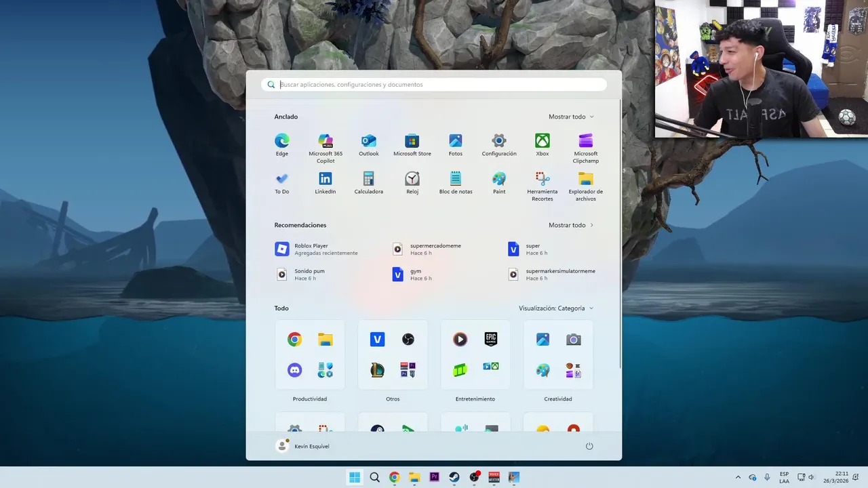Open Chrome from the taskbar
This screenshot has height=488, width=868.
[x=395, y=477]
